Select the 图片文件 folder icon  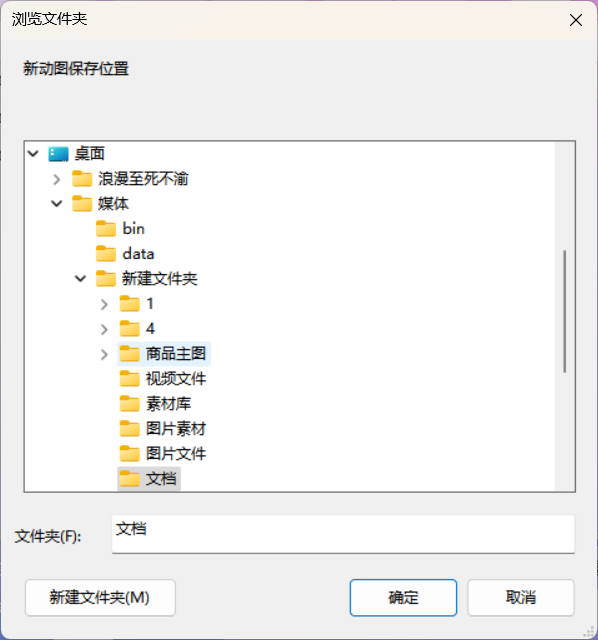129,453
